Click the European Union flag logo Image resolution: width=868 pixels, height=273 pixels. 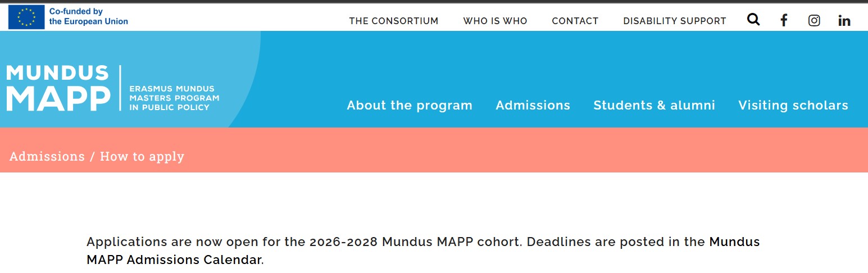[26, 17]
